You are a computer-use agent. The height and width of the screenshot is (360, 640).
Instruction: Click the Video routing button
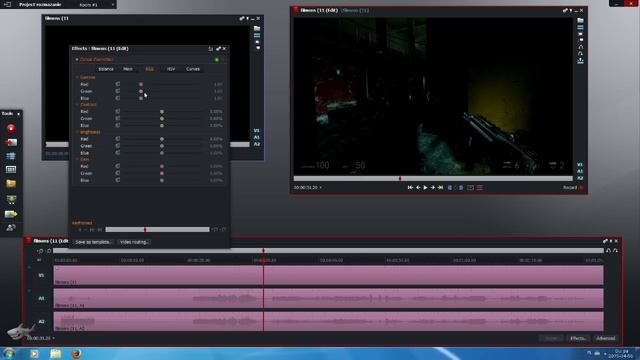coord(134,242)
